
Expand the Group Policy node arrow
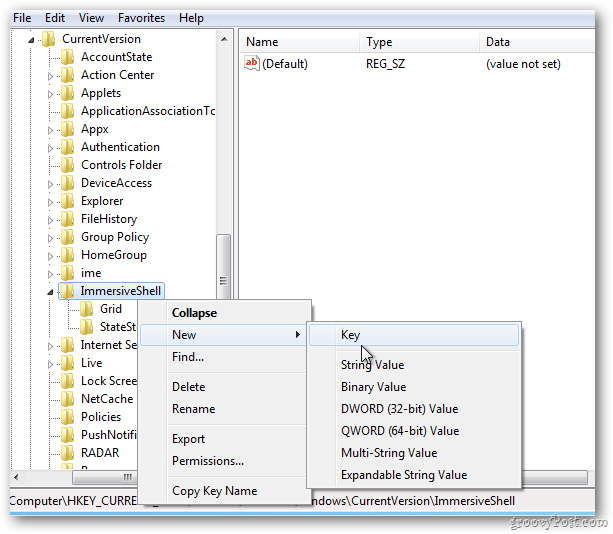(x=50, y=238)
